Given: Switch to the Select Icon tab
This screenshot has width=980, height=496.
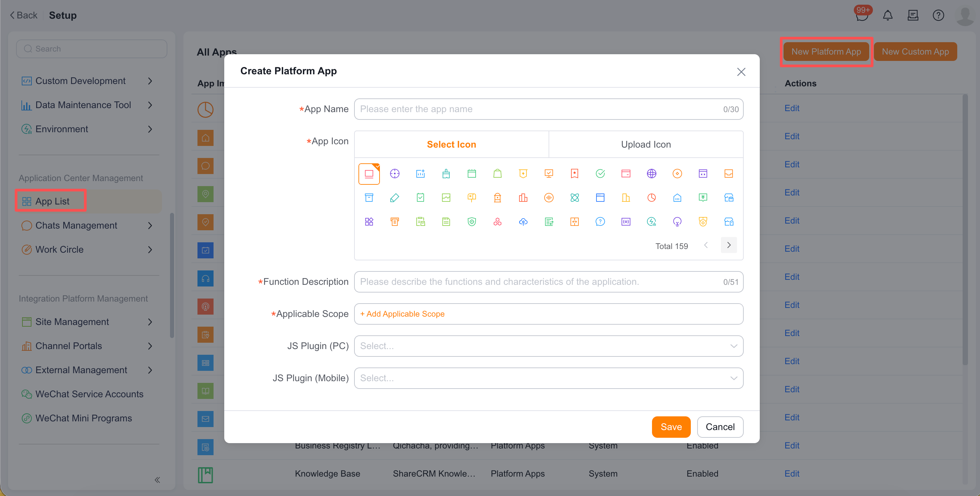Looking at the screenshot, I should click(x=451, y=144).
